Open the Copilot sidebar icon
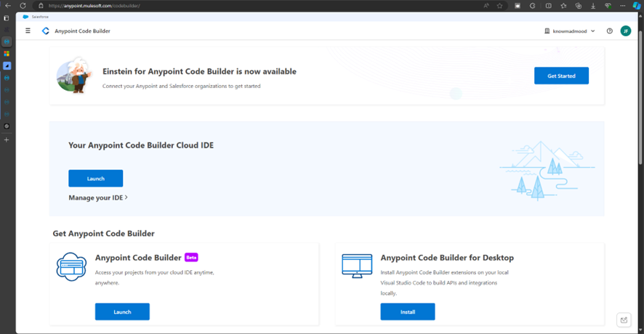 637,6
